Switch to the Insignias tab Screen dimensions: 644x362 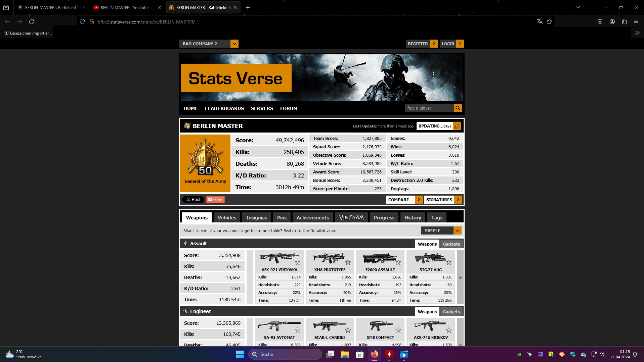tap(257, 217)
